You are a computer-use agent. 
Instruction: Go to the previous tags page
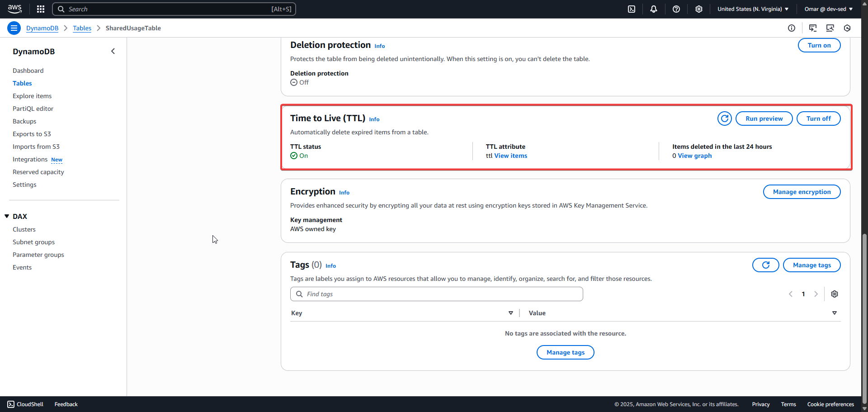(791, 294)
